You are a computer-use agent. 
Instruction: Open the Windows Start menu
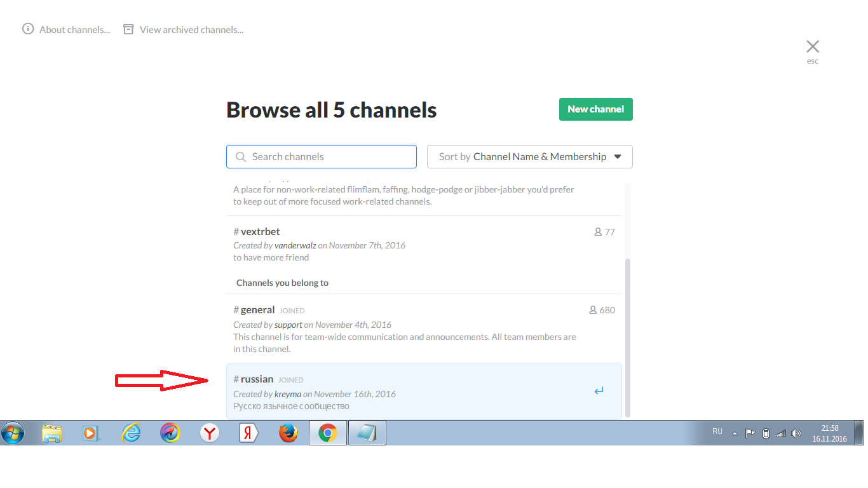pos(13,433)
